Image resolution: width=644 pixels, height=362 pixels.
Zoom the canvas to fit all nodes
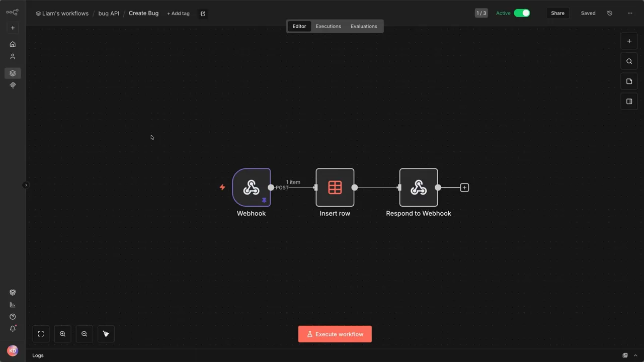pos(41,334)
